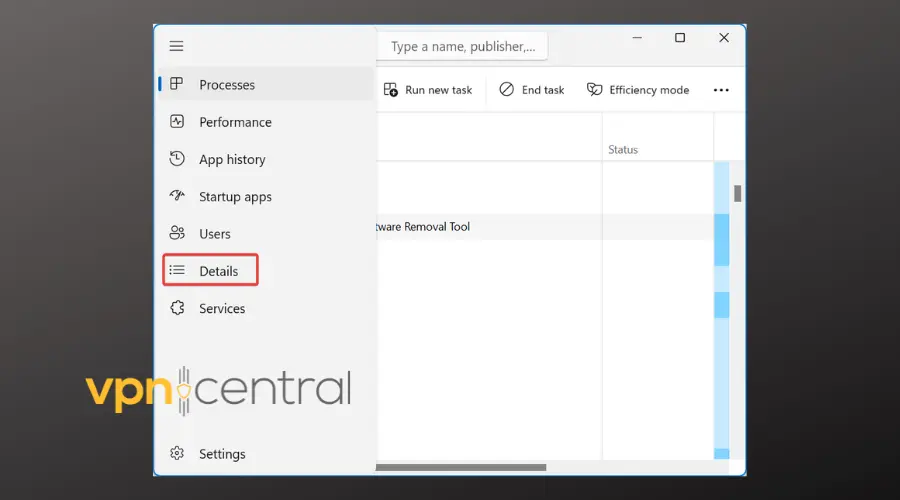Click the Startup apps gauge icon
This screenshot has height=500, width=900.
tap(177, 196)
